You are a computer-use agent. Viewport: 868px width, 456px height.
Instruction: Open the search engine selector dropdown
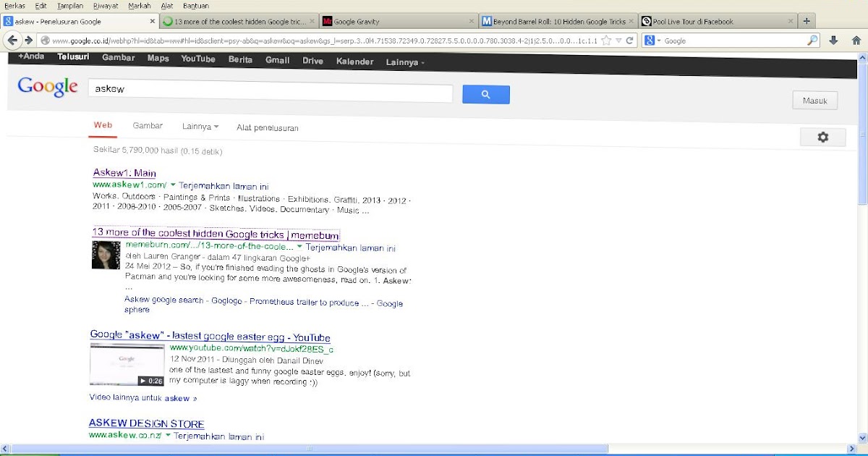pyautogui.click(x=652, y=41)
